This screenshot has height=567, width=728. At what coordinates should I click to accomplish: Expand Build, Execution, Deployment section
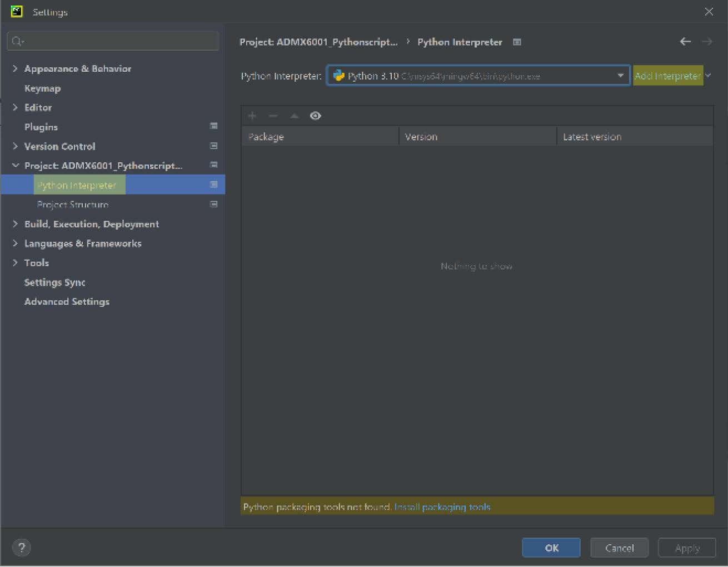point(15,224)
